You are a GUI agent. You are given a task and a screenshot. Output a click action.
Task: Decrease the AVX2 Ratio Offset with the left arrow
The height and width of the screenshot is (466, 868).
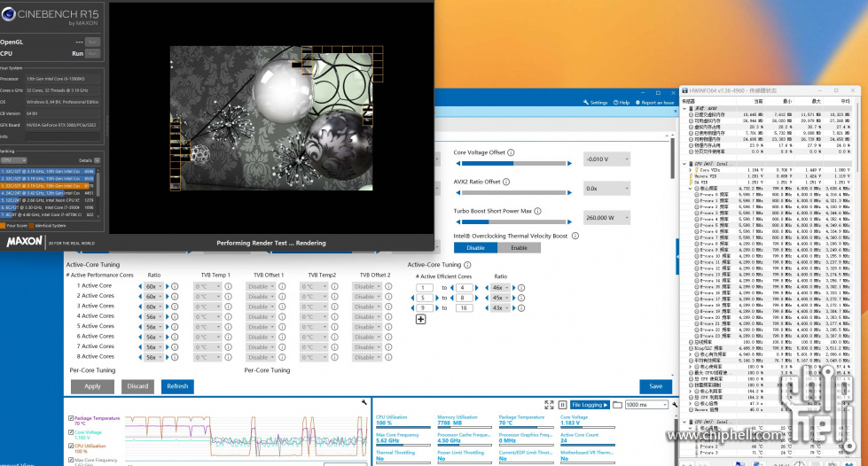pyautogui.click(x=457, y=192)
